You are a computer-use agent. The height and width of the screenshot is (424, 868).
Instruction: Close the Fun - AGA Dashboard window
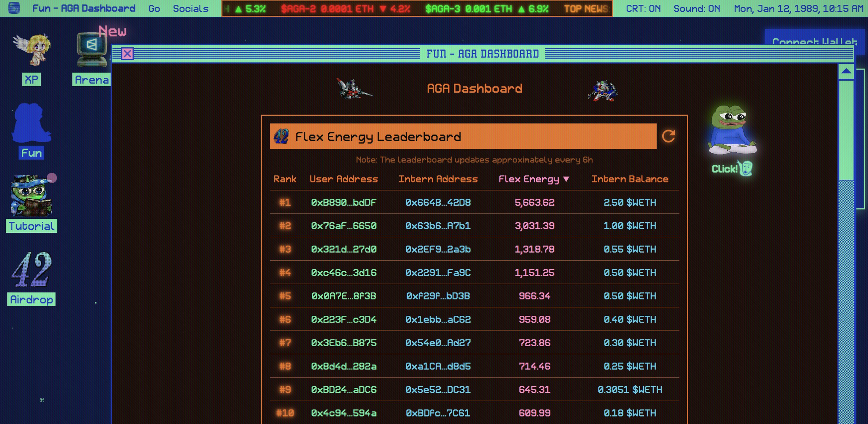[x=127, y=54]
